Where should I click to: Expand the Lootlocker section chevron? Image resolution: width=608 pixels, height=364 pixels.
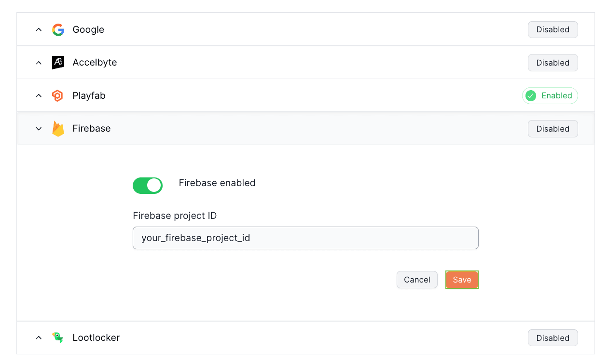click(39, 337)
